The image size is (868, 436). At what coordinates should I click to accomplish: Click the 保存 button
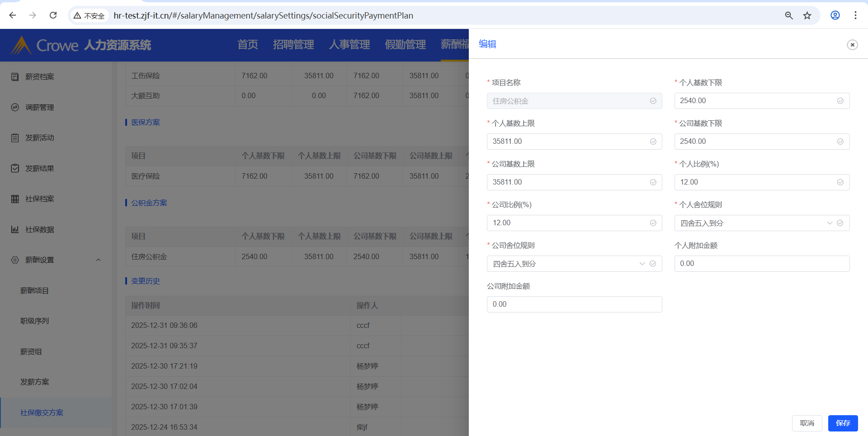(x=843, y=423)
